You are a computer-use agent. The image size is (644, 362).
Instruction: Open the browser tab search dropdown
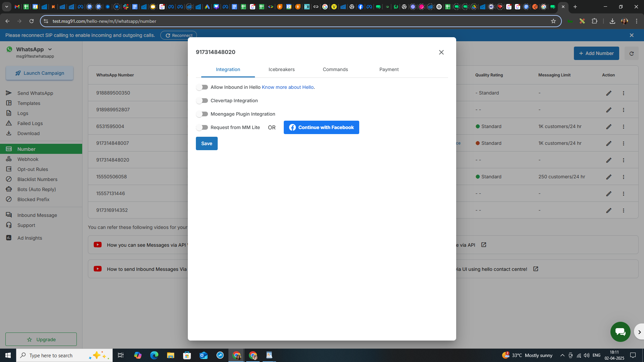click(x=6, y=7)
